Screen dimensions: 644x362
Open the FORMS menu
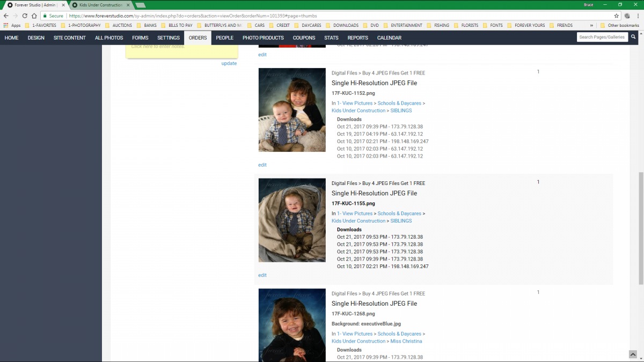pyautogui.click(x=140, y=38)
